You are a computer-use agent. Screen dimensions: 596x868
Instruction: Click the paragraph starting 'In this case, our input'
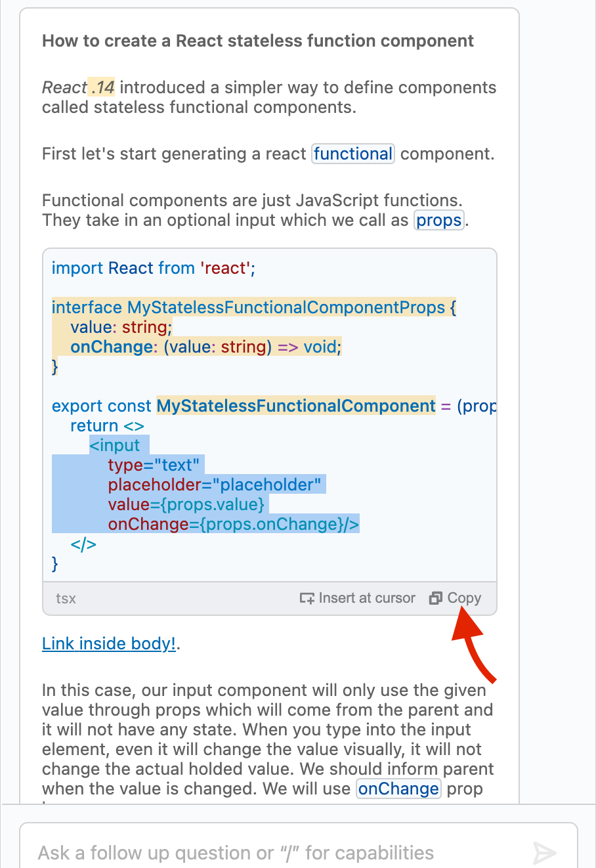pos(268,739)
